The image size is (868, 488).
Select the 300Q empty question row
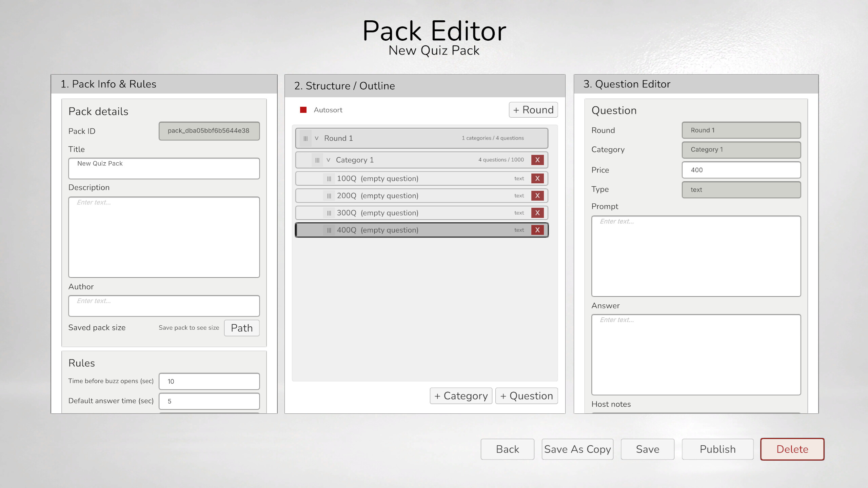(x=421, y=213)
